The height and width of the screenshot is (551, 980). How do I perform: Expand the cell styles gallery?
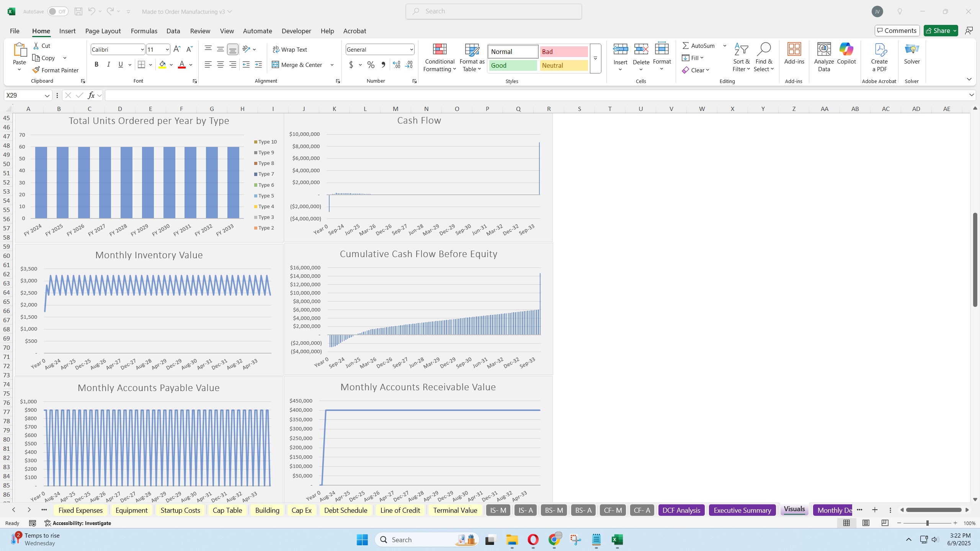(595, 59)
